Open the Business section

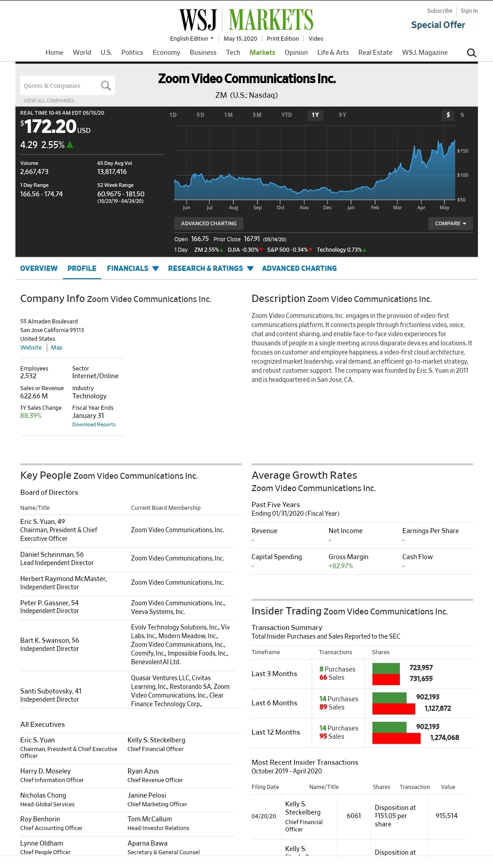tap(203, 53)
